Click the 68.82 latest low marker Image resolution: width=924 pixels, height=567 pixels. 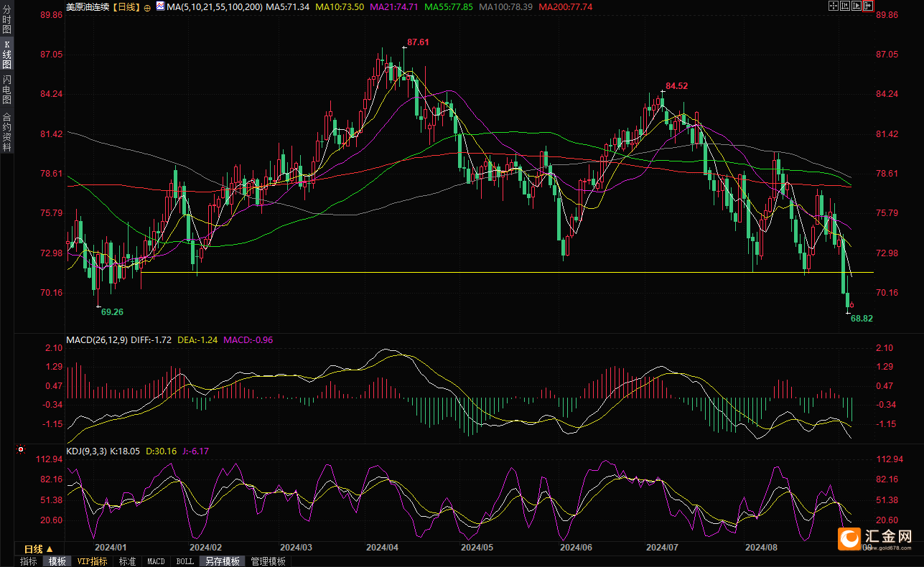pyautogui.click(x=862, y=318)
